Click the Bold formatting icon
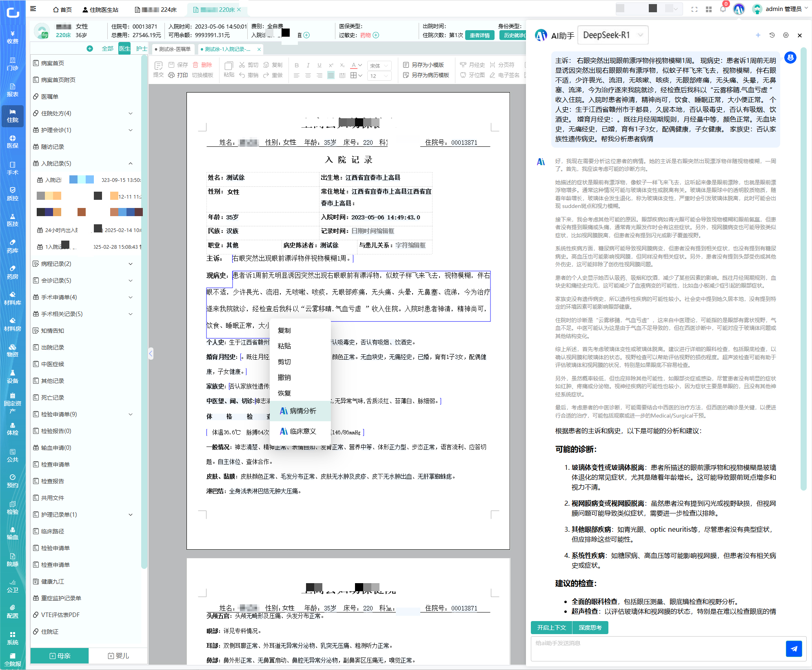The width and height of the screenshot is (812, 670). click(x=297, y=65)
